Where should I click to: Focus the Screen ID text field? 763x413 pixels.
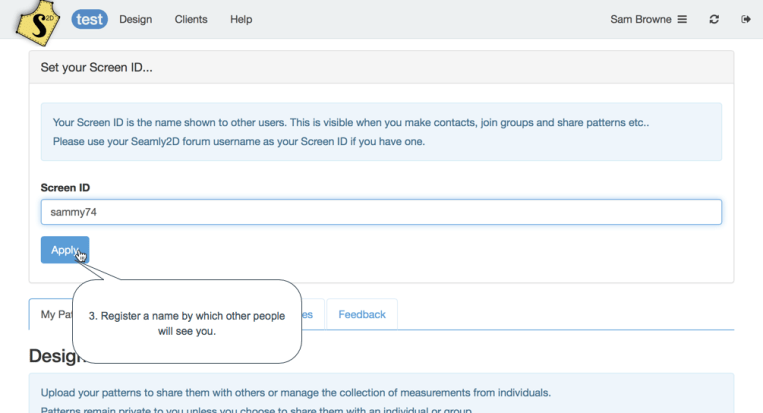[x=380, y=212]
